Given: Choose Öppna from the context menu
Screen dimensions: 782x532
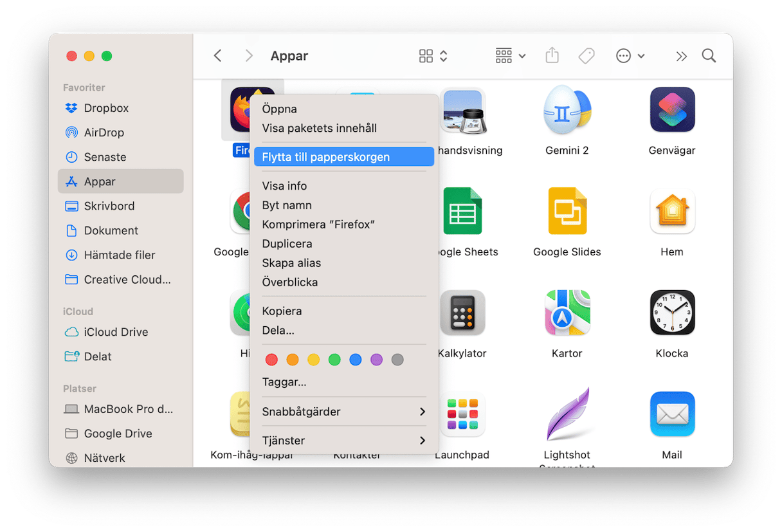Looking at the screenshot, I should (344, 109).
